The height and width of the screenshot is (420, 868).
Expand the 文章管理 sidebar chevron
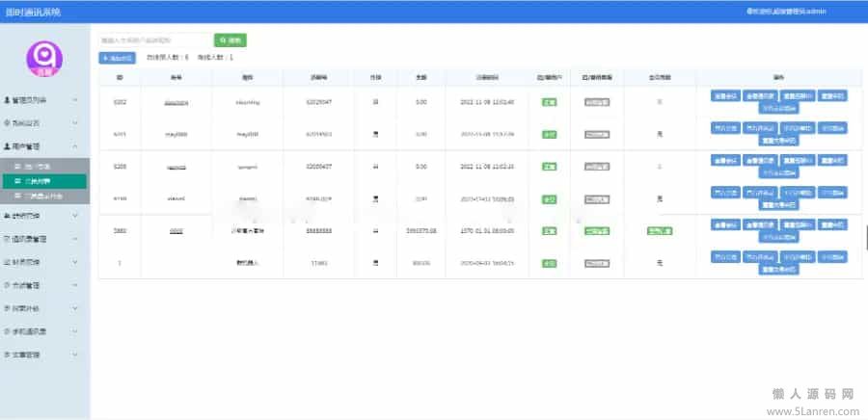pyautogui.click(x=75, y=354)
